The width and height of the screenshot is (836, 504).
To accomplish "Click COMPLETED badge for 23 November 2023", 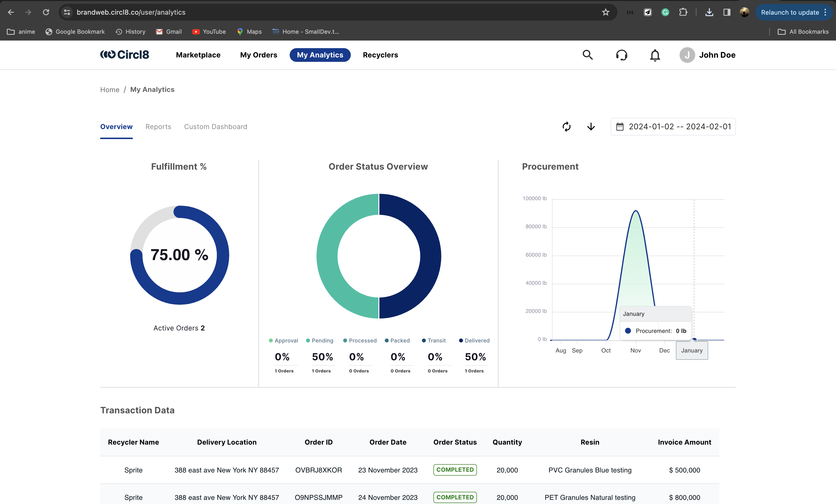I will [455, 470].
